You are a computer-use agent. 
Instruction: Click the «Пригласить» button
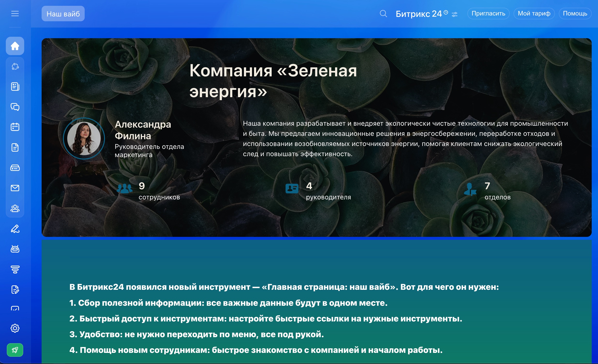488,13
